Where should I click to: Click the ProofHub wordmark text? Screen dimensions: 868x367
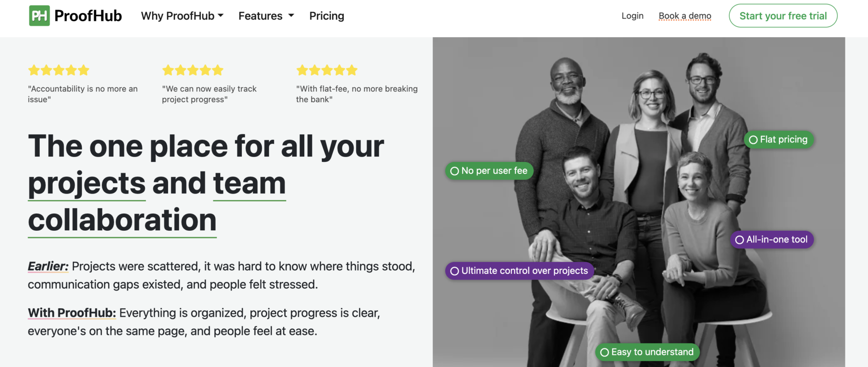(88, 16)
